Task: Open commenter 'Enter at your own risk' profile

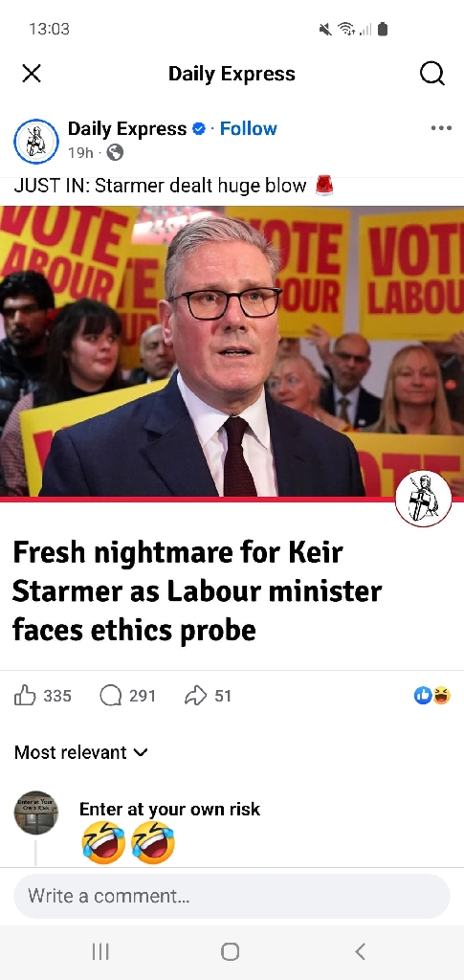Action: pyautogui.click(x=169, y=809)
